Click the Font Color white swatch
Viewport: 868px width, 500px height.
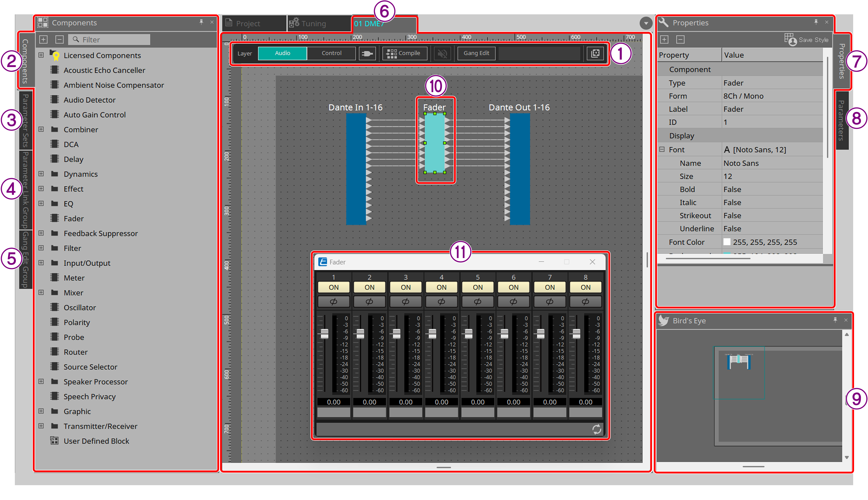[727, 242]
